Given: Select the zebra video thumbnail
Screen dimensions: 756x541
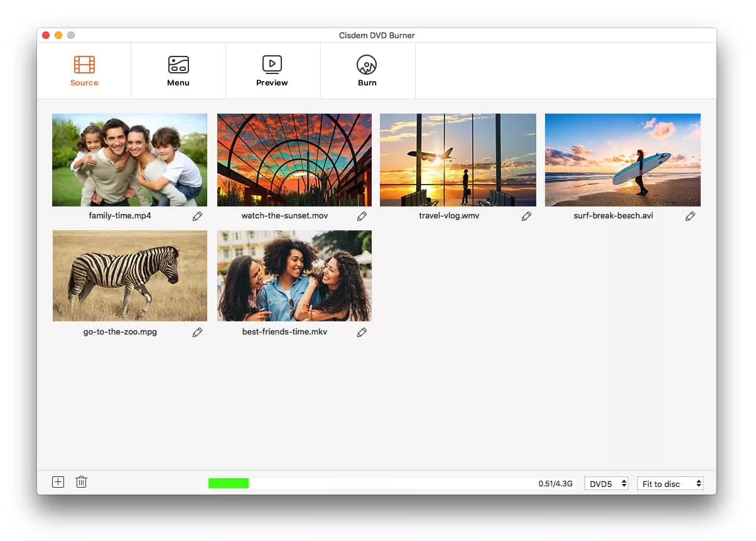Looking at the screenshot, I should coord(129,276).
